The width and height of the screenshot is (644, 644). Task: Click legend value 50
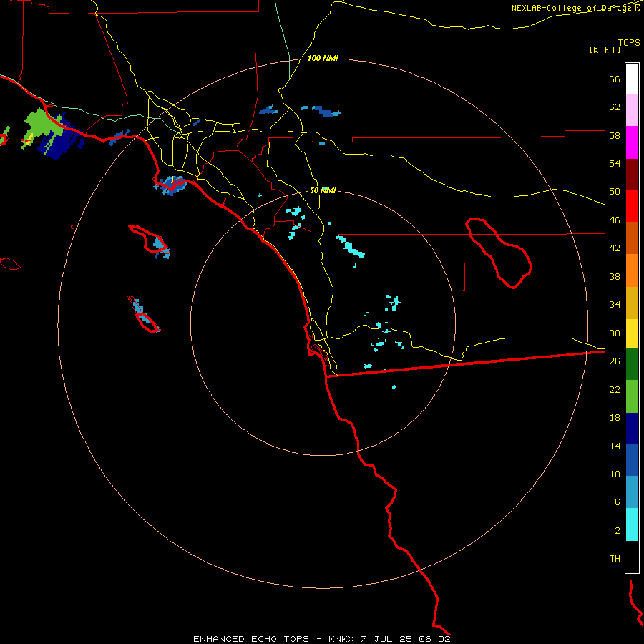click(x=615, y=192)
